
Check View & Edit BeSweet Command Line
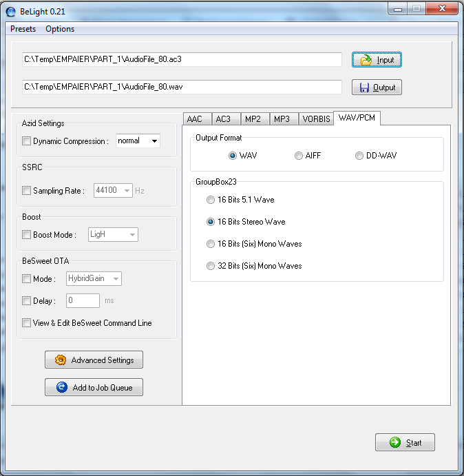(26, 322)
